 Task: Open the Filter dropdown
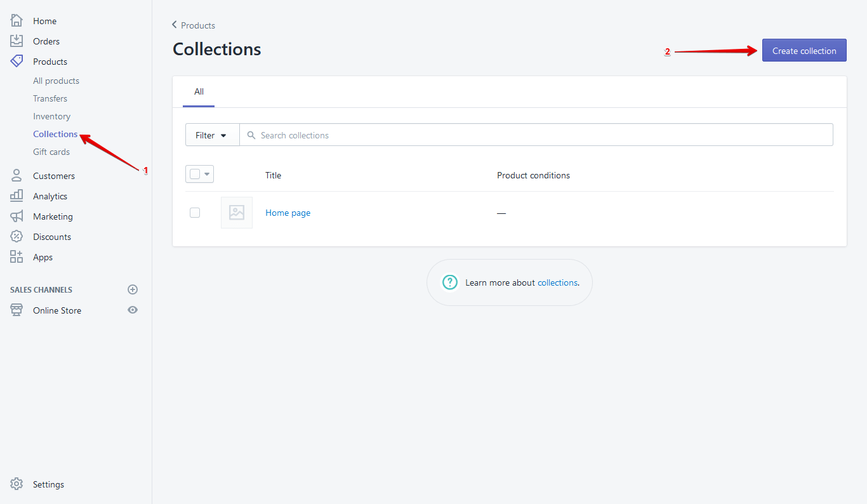click(x=211, y=135)
